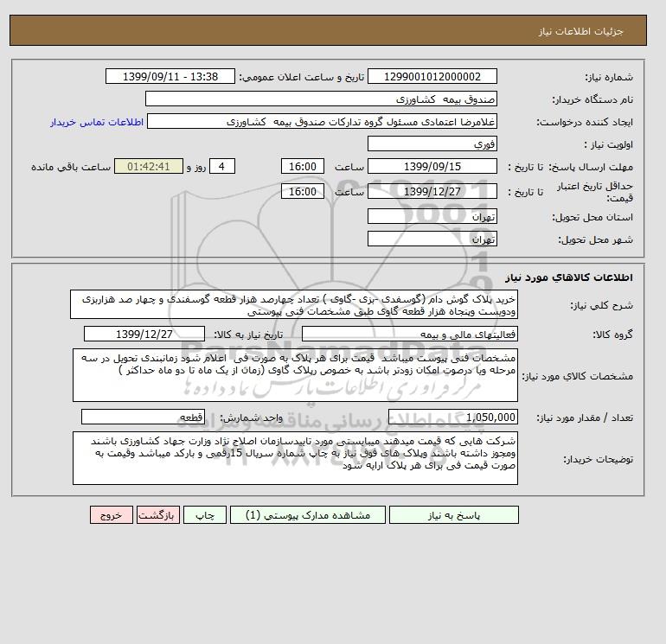Click goods group field فعالیتهای مالی و بیمه
This screenshot has width=666, height=644.
pyautogui.click(x=409, y=334)
